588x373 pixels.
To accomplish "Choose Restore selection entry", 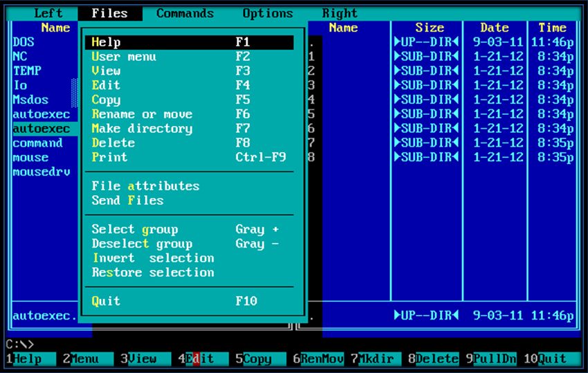I will [190, 272].
